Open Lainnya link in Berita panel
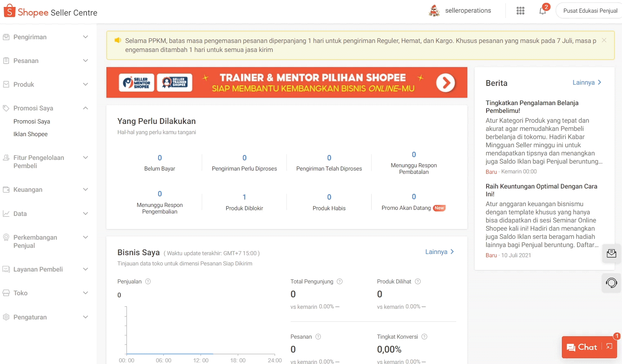The height and width of the screenshot is (364, 622). (x=586, y=83)
